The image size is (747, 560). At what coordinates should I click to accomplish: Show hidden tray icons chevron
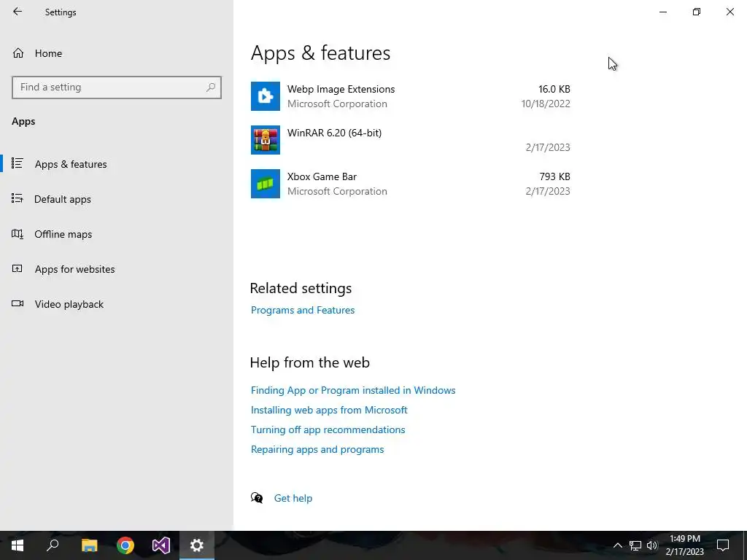(x=617, y=545)
